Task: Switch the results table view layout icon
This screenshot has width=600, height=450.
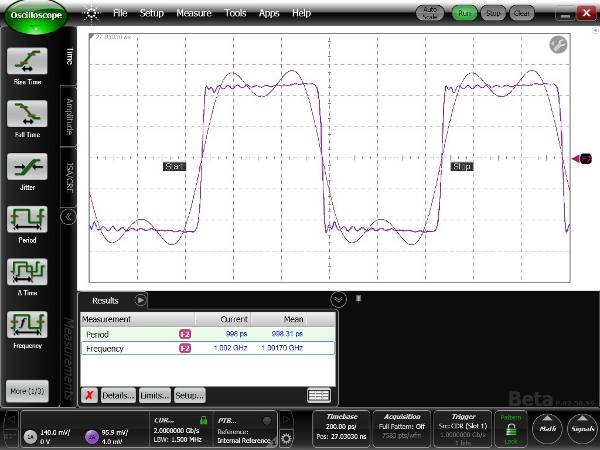Action: tap(319, 395)
